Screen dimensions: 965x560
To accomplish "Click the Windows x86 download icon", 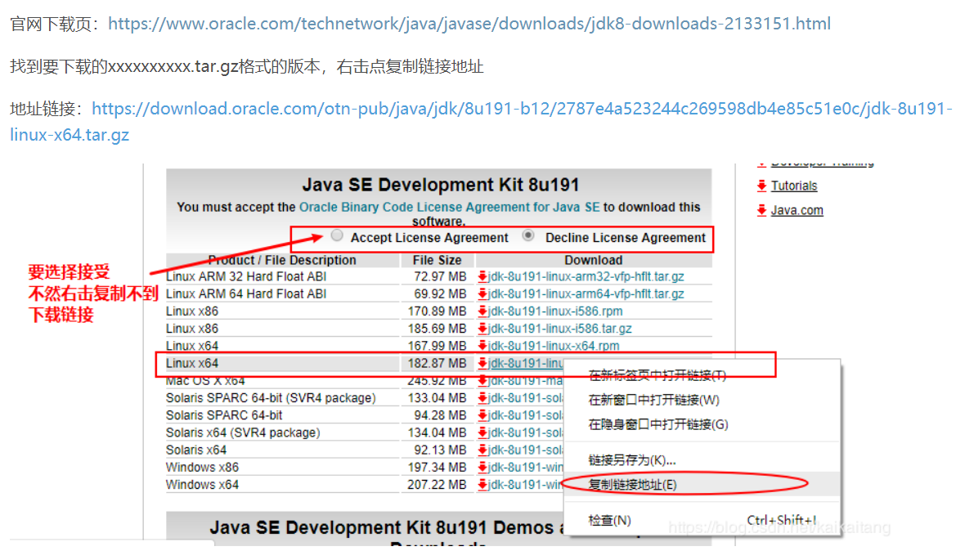I will coord(482,467).
